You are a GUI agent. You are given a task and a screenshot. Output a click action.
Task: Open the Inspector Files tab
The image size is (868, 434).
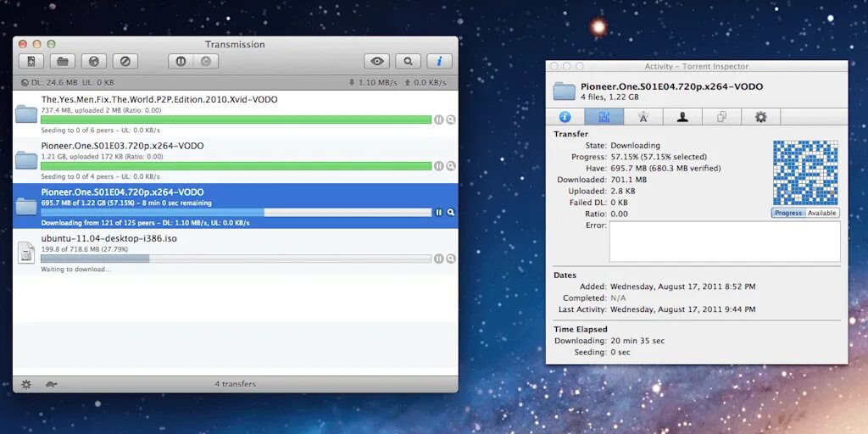pyautogui.click(x=722, y=117)
